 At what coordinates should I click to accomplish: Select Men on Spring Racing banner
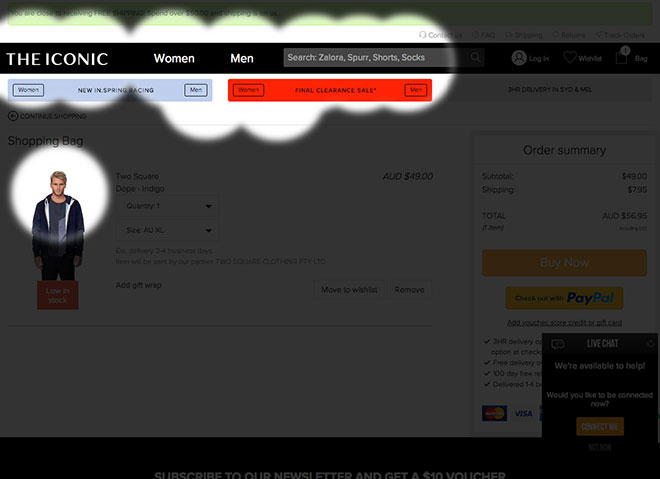tap(196, 90)
